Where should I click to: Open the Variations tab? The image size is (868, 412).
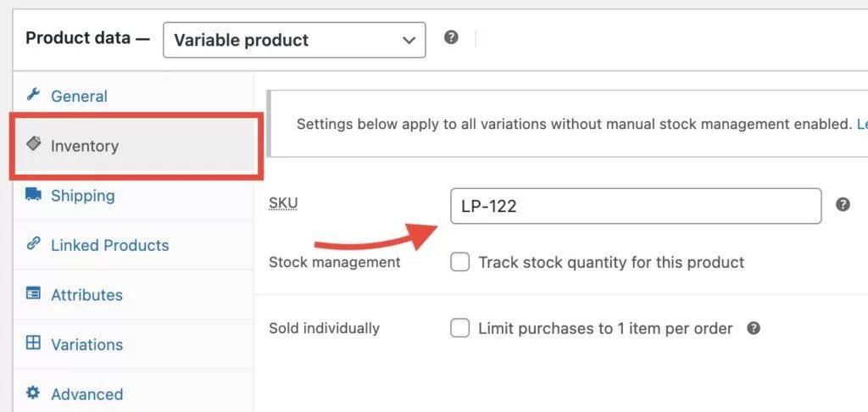(x=86, y=345)
